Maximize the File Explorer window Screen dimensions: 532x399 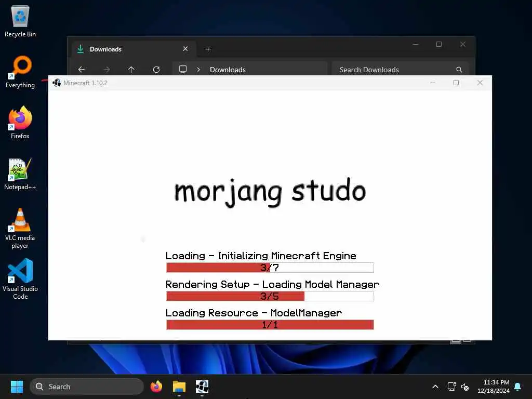pyautogui.click(x=439, y=44)
